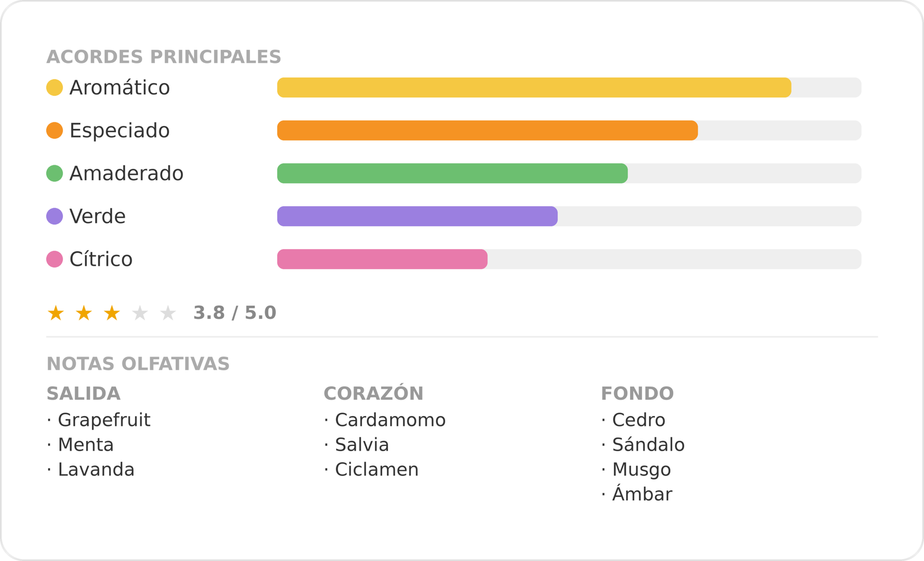Viewport: 924px width, 561px height.
Task: Click the CORAZÓN column heading
Action: pos(374,393)
